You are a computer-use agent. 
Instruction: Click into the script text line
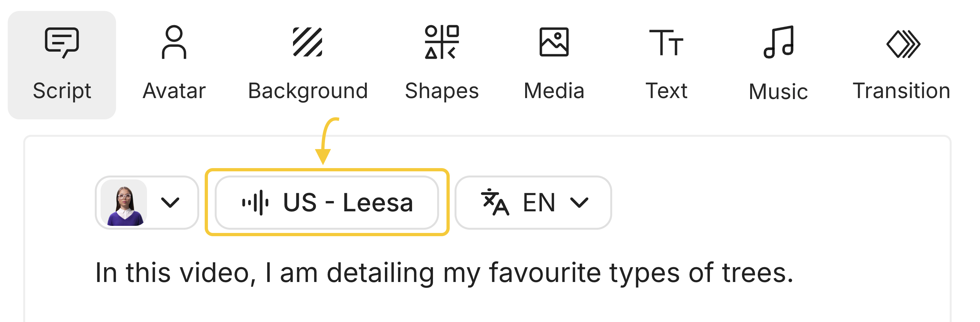[x=444, y=273]
